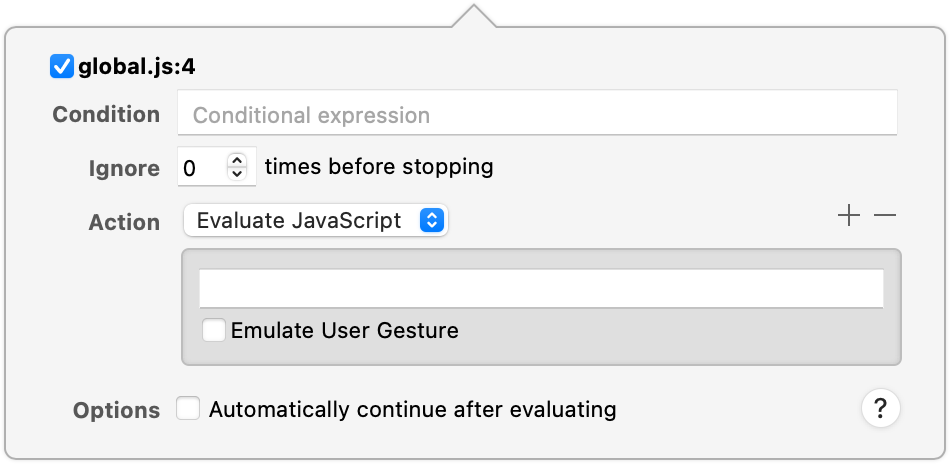Open the Evaluate JavaScript action dropdown
950x464 pixels.
[315, 221]
